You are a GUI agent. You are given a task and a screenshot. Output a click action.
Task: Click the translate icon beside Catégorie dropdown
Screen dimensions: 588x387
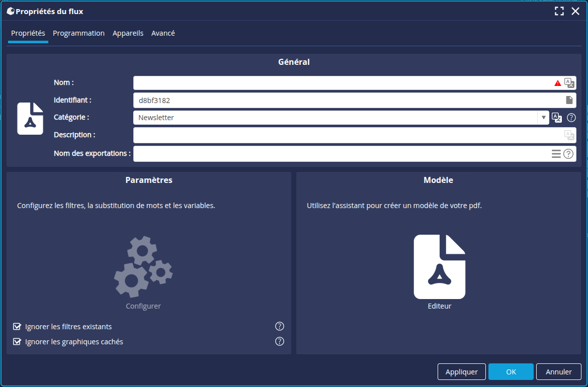pos(556,118)
